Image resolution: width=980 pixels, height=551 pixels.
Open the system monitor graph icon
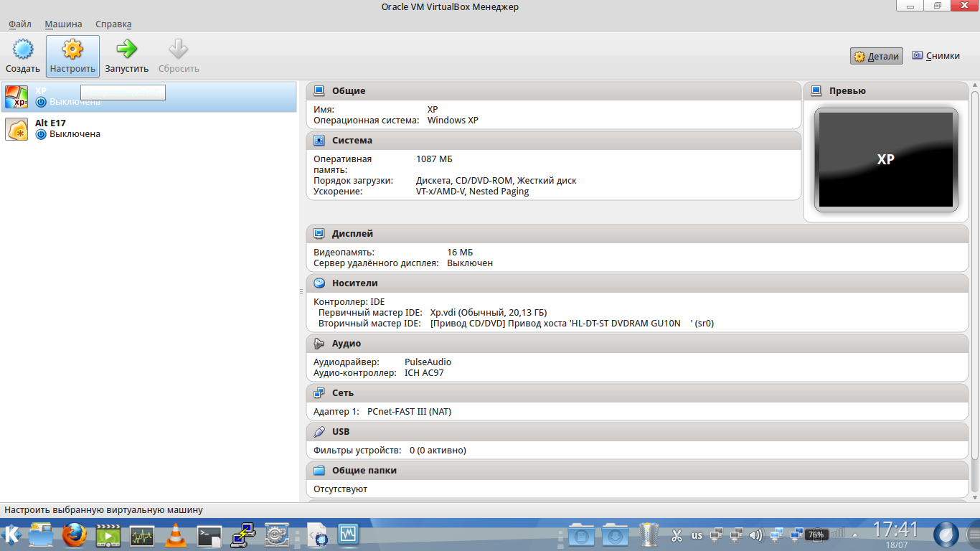(x=142, y=535)
